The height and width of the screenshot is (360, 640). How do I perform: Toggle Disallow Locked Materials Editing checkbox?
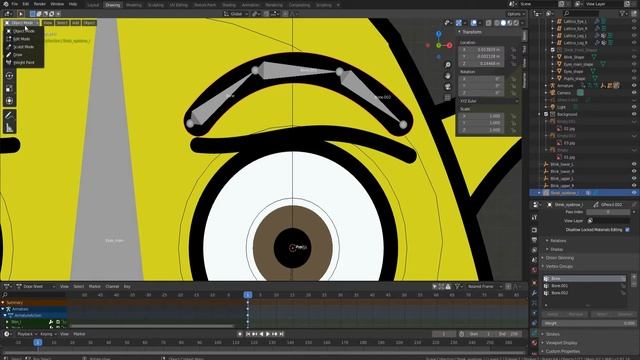click(x=627, y=230)
